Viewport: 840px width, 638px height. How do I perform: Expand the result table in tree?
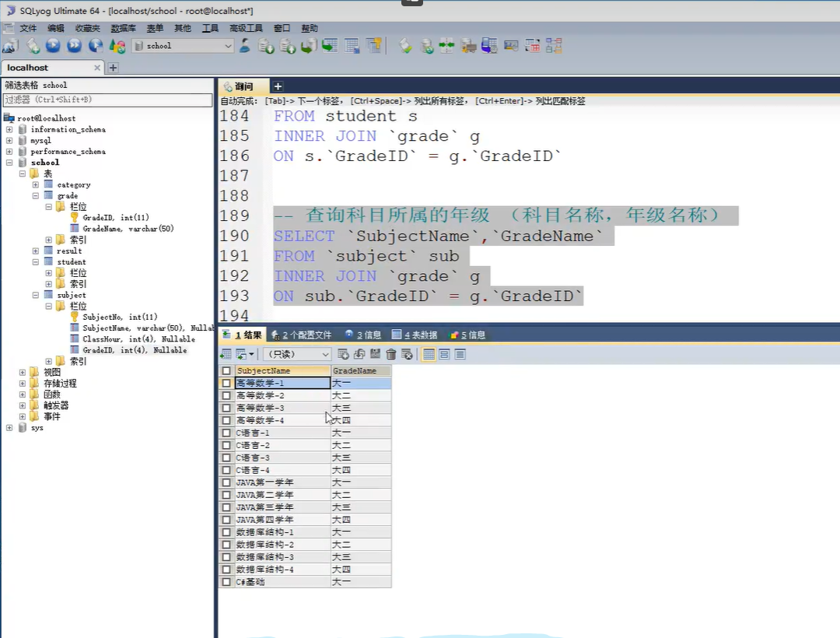(37, 251)
